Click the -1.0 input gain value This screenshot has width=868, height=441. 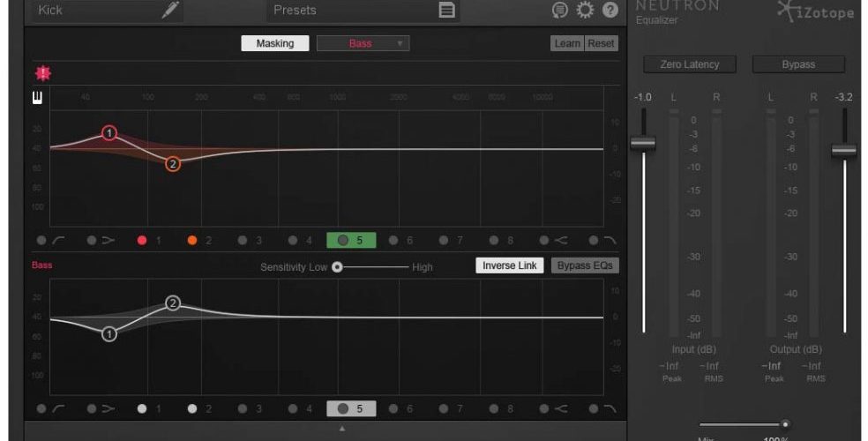pos(643,97)
